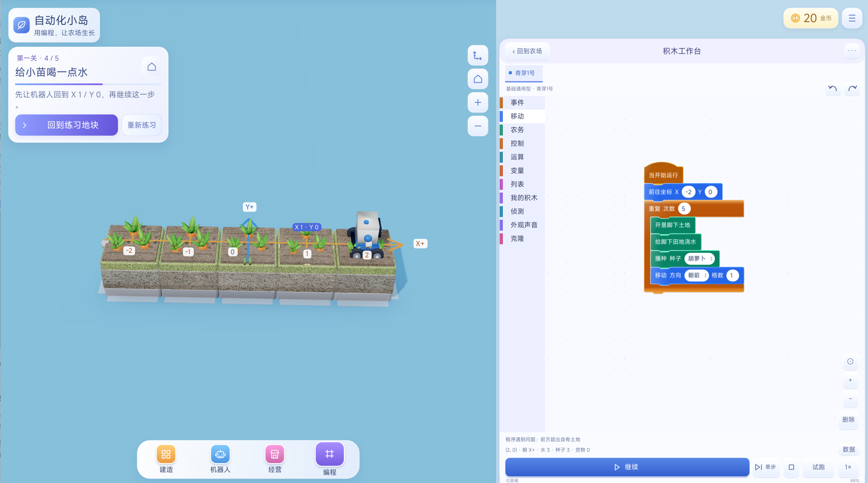Click the 试跑 test run button
868x483 pixels.
point(818,467)
